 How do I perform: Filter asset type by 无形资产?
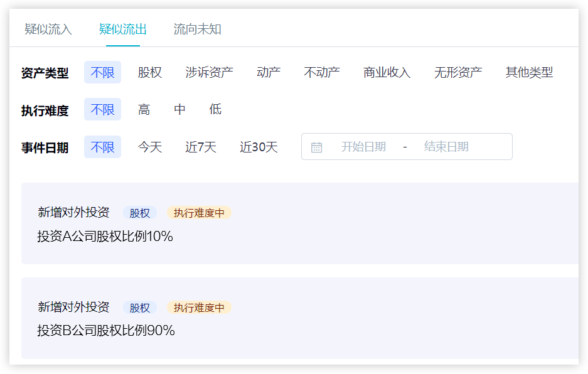click(x=458, y=72)
